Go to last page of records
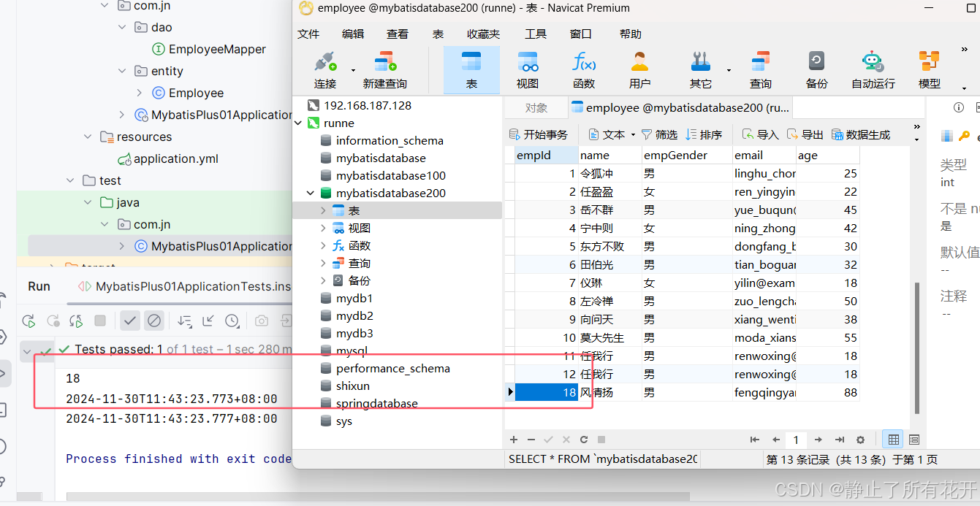The image size is (980, 506). (x=840, y=440)
